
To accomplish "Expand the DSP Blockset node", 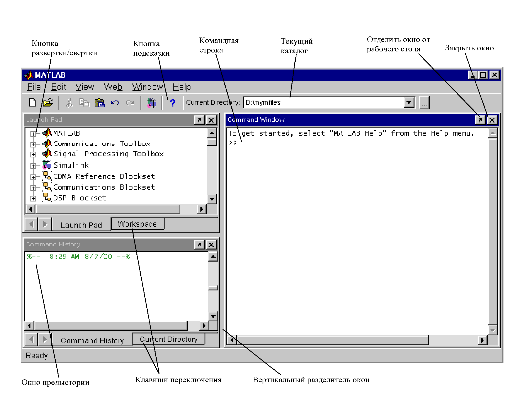I will (33, 199).
